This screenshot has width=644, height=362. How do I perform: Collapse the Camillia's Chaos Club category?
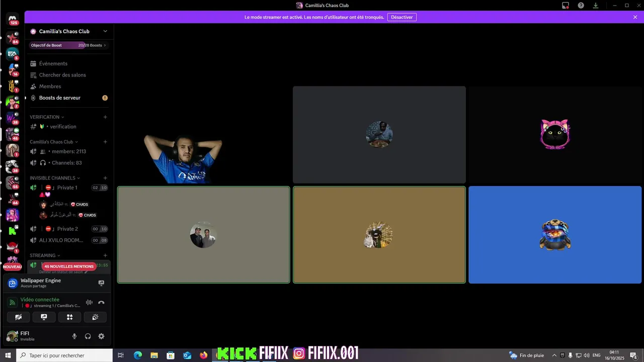click(54, 142)
